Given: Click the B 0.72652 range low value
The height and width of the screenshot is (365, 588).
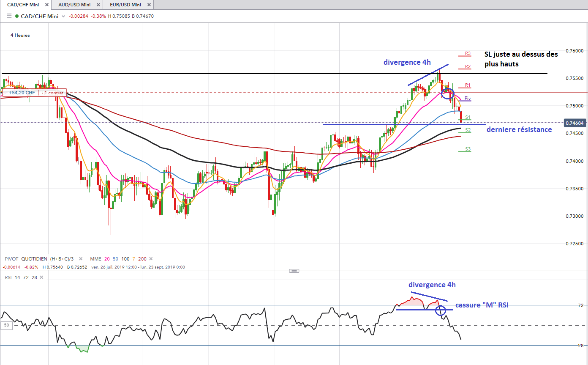Looking at the screenshot, I should pos(77,267).
